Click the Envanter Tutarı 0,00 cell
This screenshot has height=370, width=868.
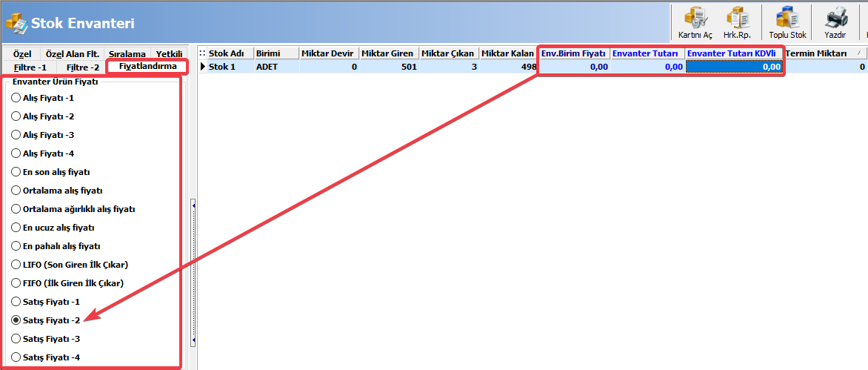[647, 67]
